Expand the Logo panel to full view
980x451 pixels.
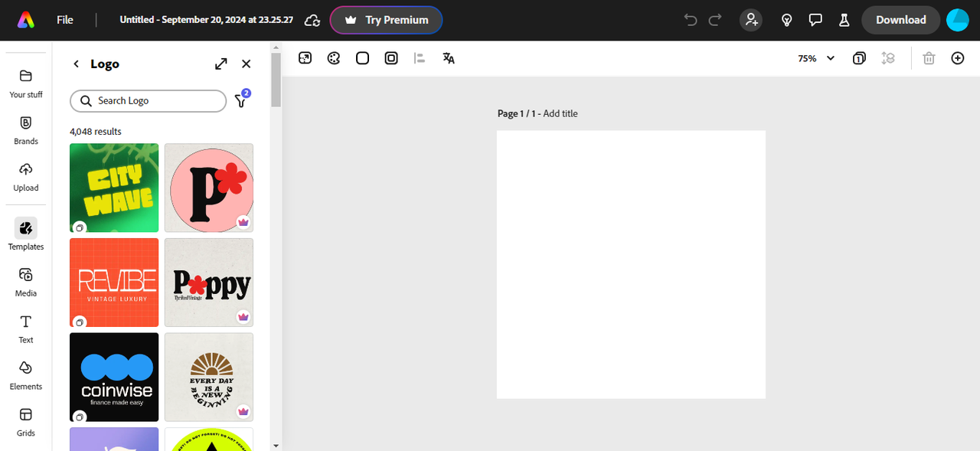(x=221, y=64)
